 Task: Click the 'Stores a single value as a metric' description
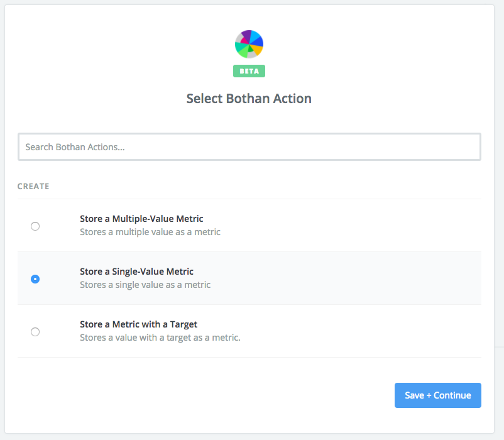point(145,285)
